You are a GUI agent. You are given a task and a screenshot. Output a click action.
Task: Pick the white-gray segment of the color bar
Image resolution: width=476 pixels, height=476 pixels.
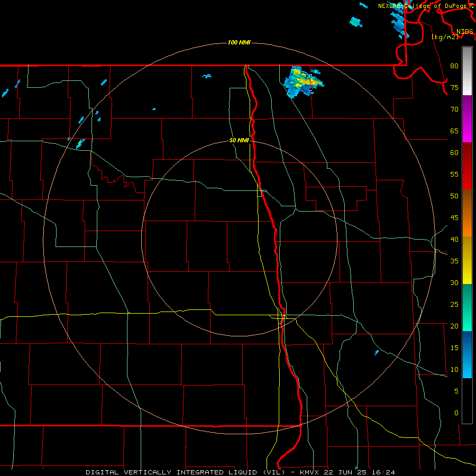pos(467,71)
